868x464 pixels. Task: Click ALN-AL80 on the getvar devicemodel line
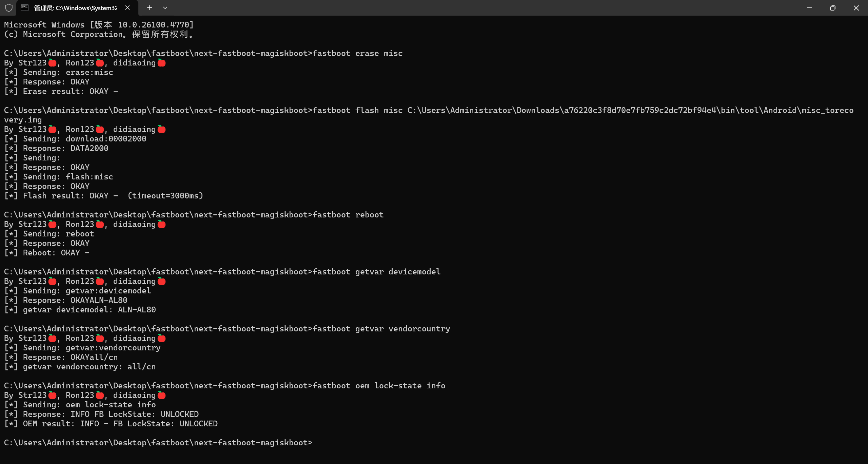[x=137, y=310]
